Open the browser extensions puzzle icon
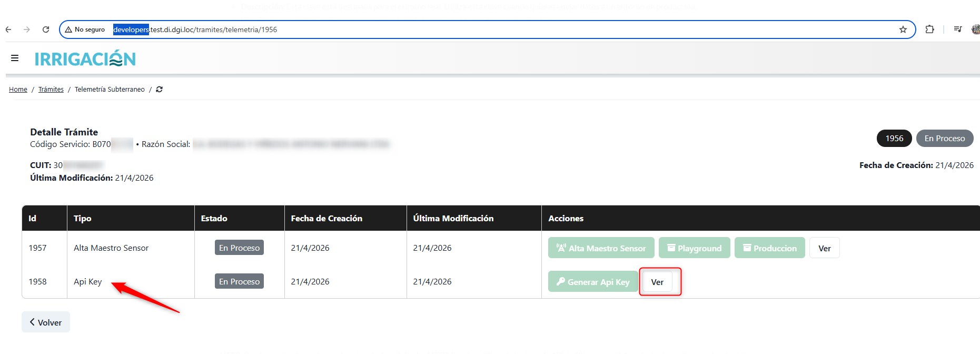 (x=929, y=29)
